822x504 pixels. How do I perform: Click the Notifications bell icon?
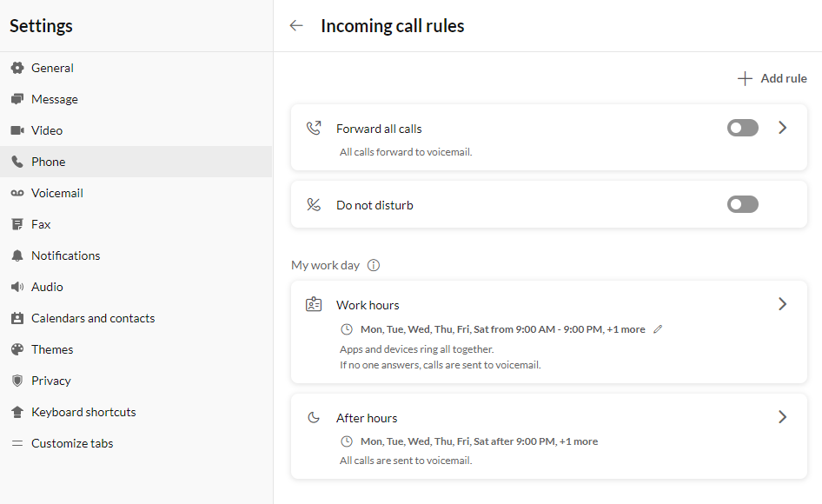point(17,255)
